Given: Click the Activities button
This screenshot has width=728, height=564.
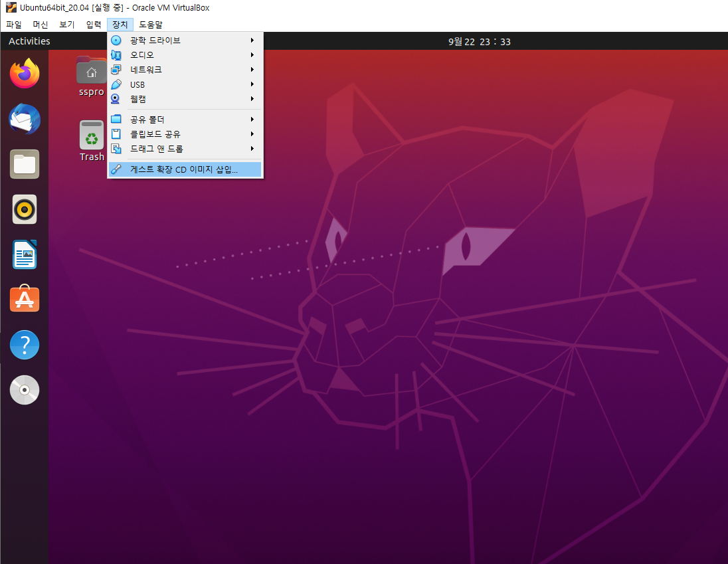Looking at the screenshot, I should pos(29,41).
